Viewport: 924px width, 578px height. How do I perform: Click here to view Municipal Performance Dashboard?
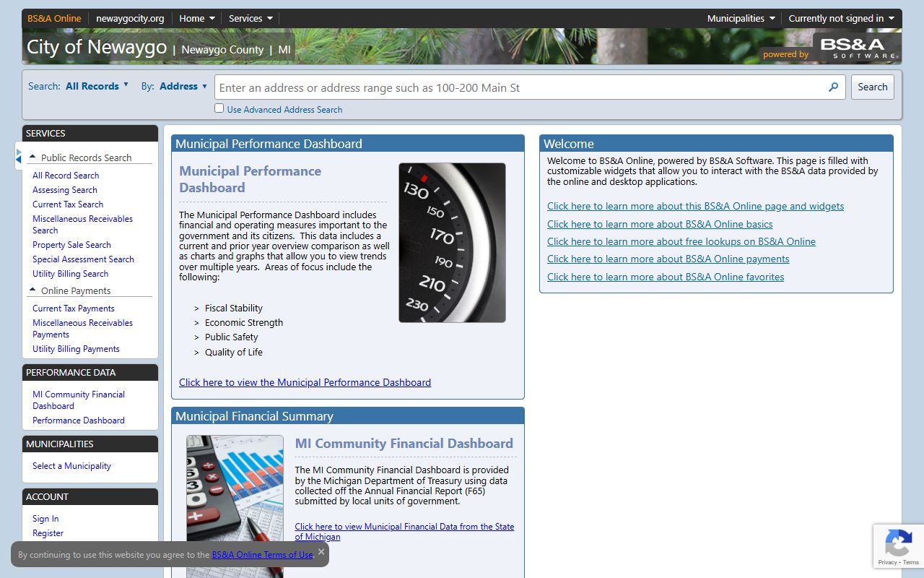[305, 382]
